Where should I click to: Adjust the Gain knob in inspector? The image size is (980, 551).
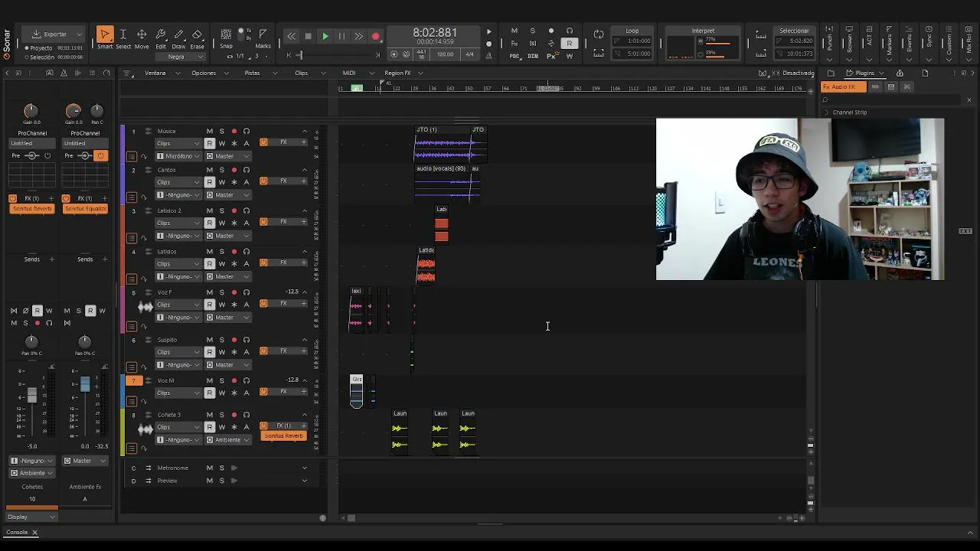pos(31,111)
